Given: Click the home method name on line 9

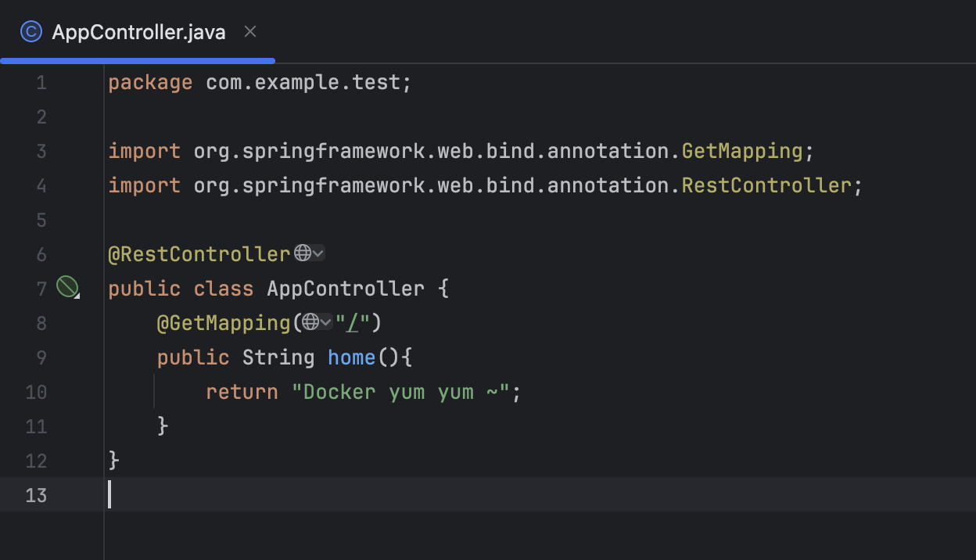Looking at the screenshot, I should click(351, 357).
